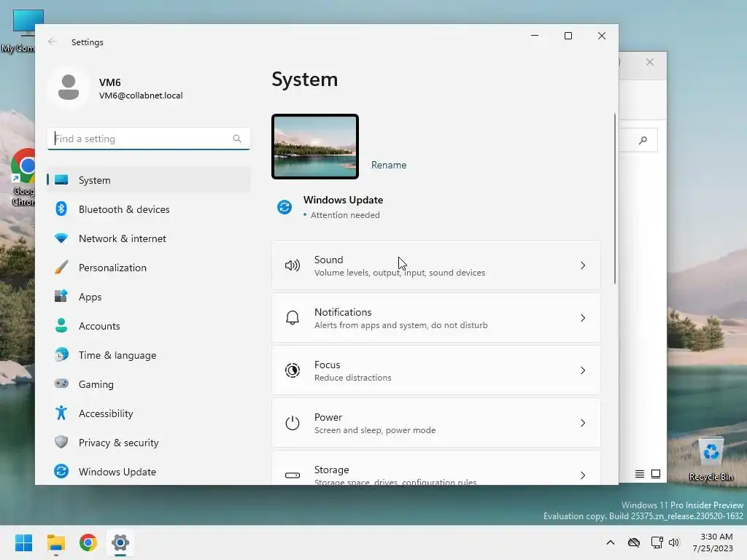Click the Windows Update sync icon at top
Viewport: 747px width, 560px height.
click(x=285, y=207)
